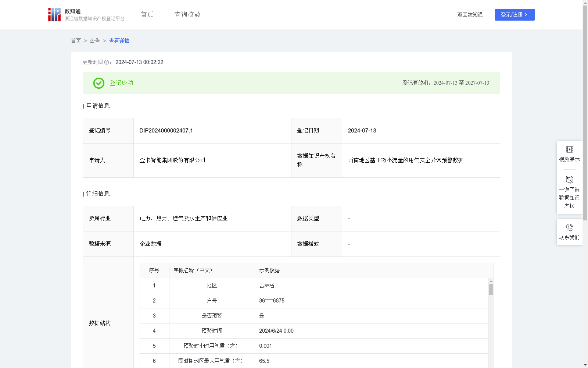Viewport: 588px width, 368px height.
Task: Click the 申请信息 section heading
Action: click(x=98, y=106)
